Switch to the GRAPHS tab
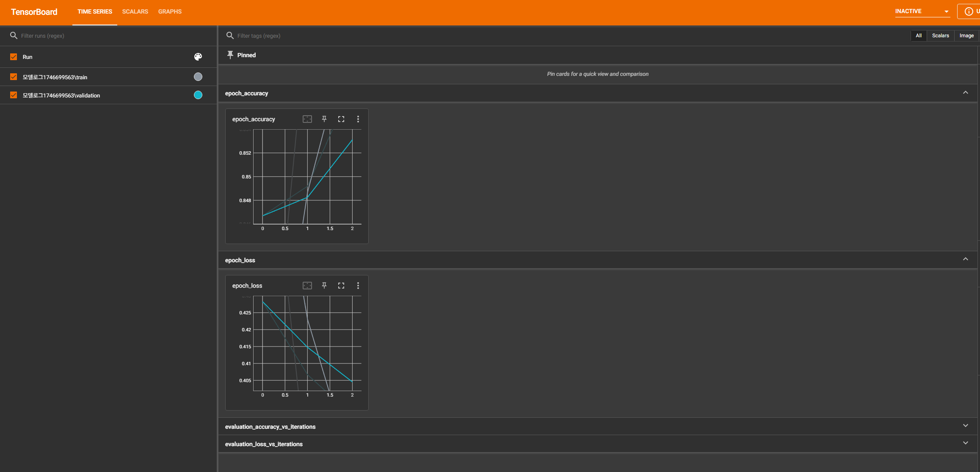Screen dimensions: 980x472 170,11
